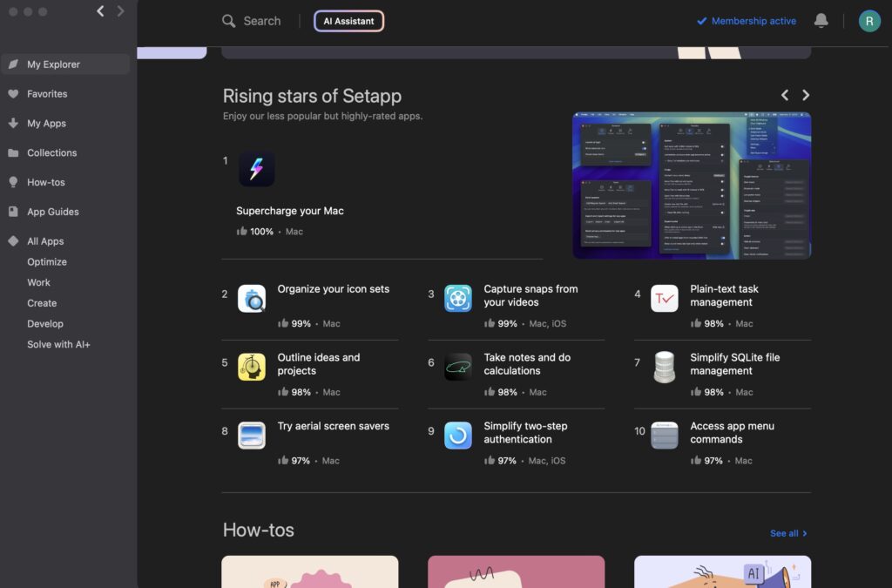Open the Optimize category
Image resolution: width=892 pixels, height=588 pixels.
(47, 261)
